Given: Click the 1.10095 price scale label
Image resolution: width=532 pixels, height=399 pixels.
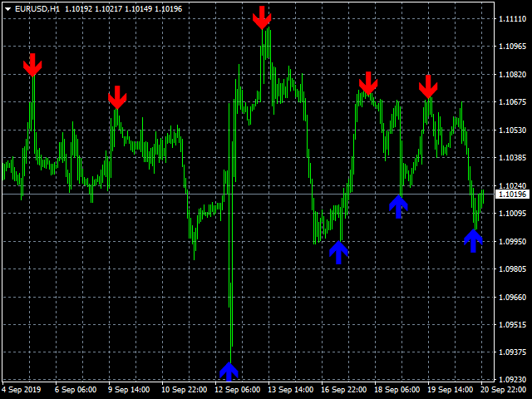Looking at the screenshot, I should [512, 213].
